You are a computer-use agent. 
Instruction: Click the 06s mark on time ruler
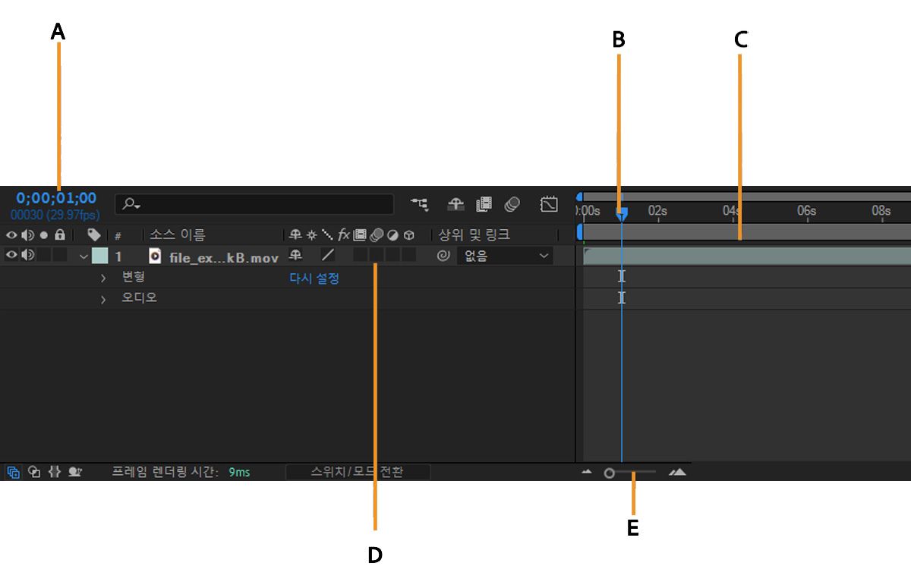[x=806, y=210]
